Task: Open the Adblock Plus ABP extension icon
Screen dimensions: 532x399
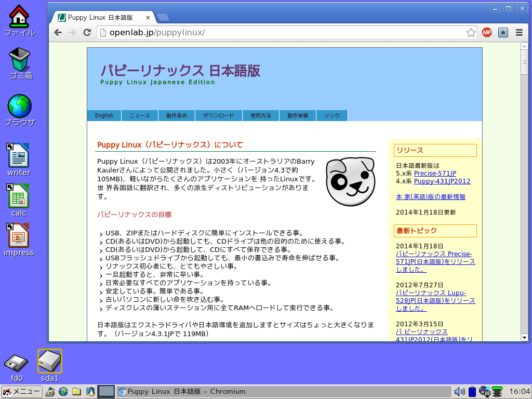Action: tap(487, 33)
